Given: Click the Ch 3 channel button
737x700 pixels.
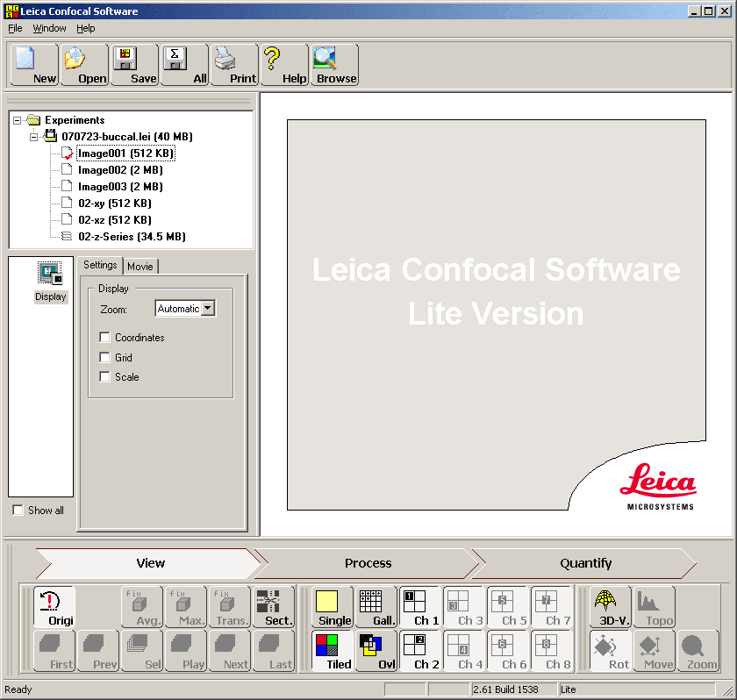Looking at the screenshot, I should click(464, 606).
